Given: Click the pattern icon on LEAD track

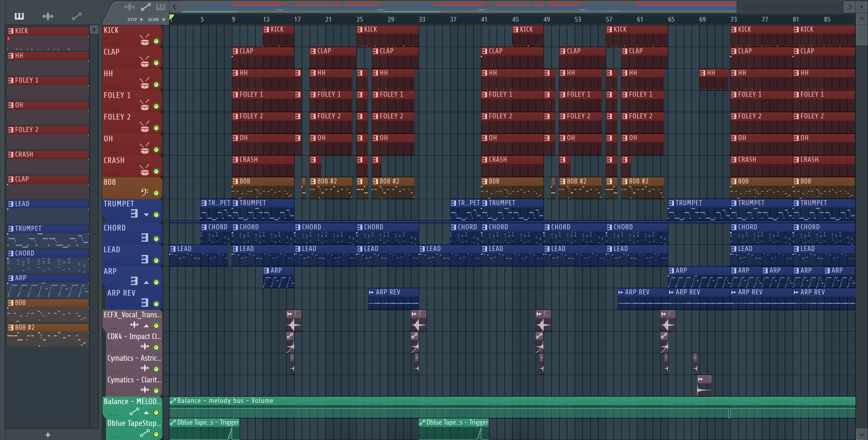Looking at the screenshot, I should click(145, 259).
